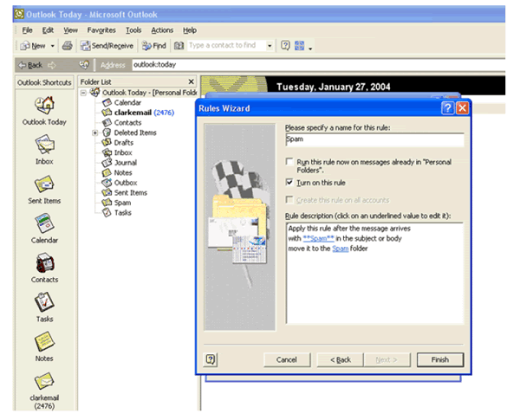Select Drafts folder in Folder List
520x420 pixels.
pyautogui.click(x=118, y=143)
